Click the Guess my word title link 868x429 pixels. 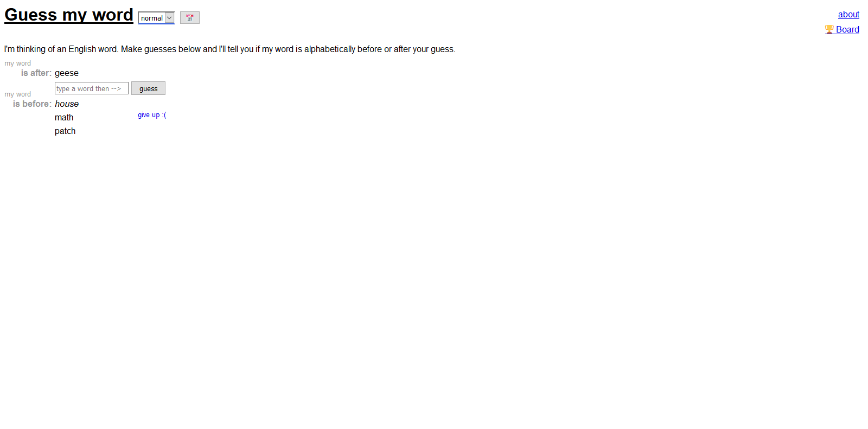coord(69,15)
